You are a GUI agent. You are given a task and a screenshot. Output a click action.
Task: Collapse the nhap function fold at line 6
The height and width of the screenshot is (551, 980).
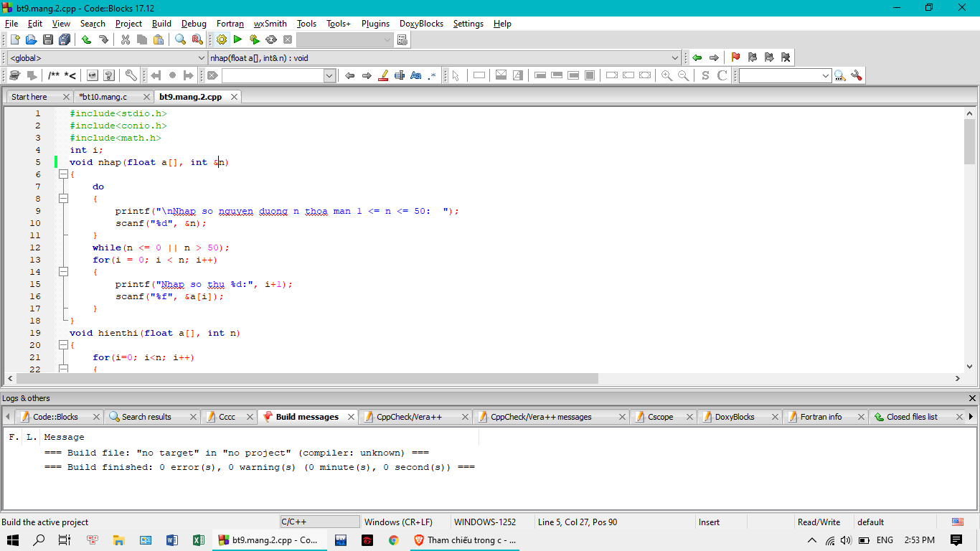[63, 174]
